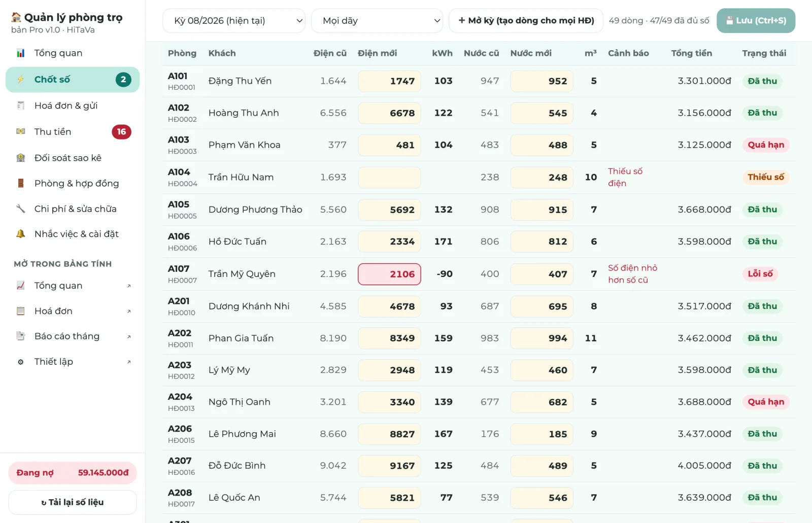
Task: Open Phòng & hợp đồng page
Action: (73, 183)
